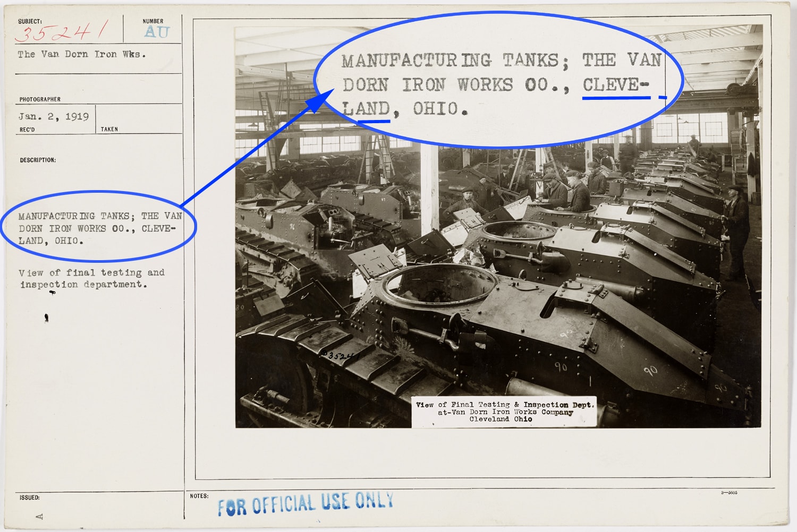797x532 pixels.
Task: Click the blue 'AU' stamp
Action: tap(157, 32)
